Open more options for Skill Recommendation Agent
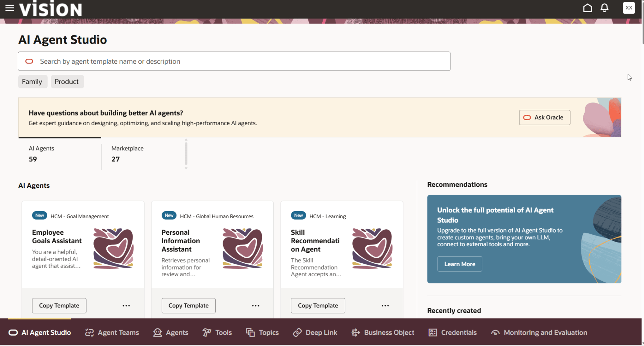The width and height of the screenshot is (644, 346). click(x=385, y=306)
